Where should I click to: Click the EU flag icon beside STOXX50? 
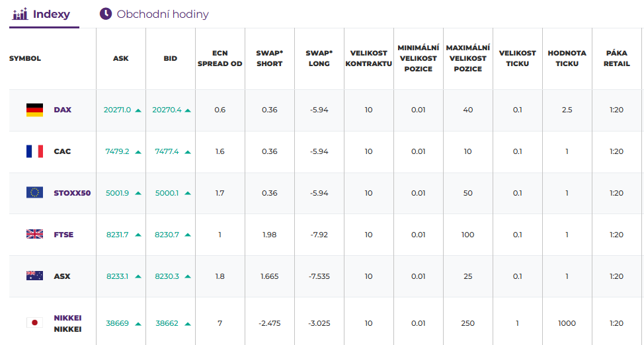[34, 193]
